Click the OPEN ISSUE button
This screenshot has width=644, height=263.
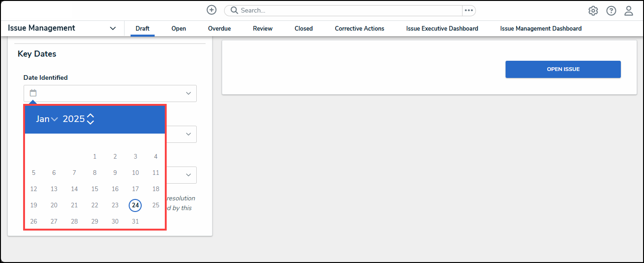point(563,69)
